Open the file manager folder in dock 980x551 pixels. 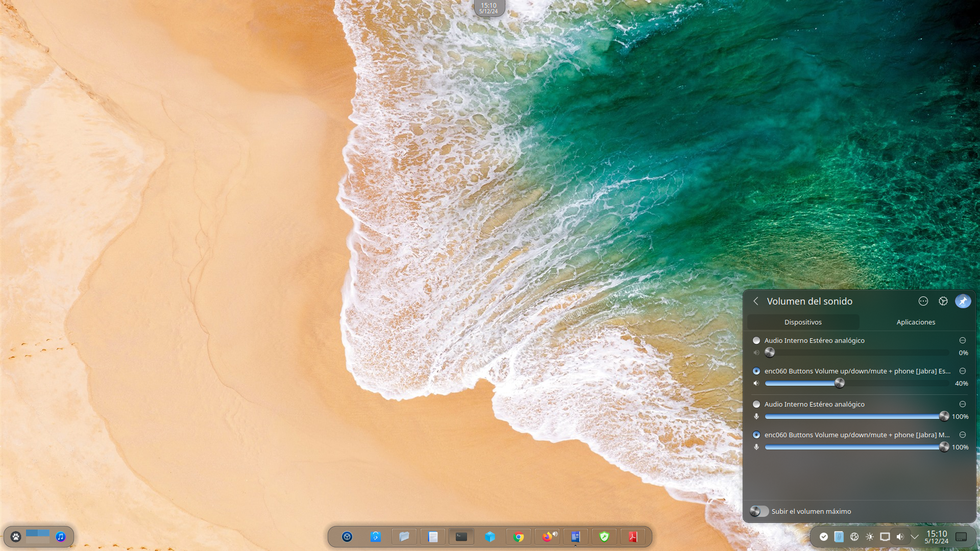point(404,537)
